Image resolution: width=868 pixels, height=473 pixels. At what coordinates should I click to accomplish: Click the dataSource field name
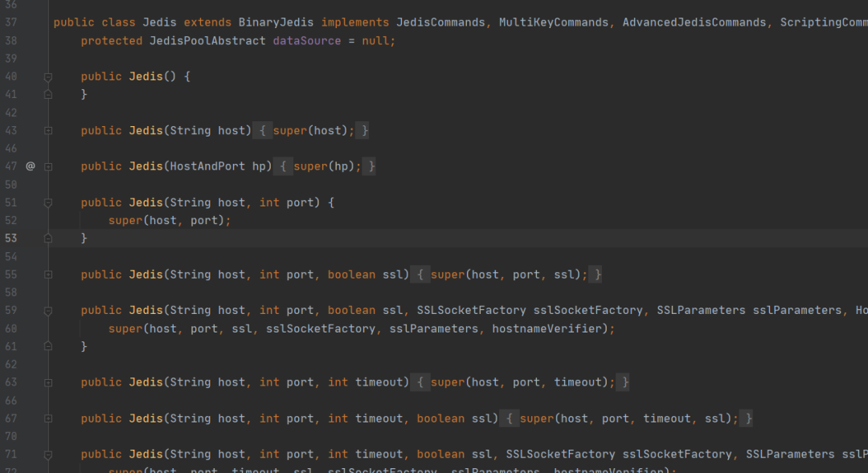307,41
